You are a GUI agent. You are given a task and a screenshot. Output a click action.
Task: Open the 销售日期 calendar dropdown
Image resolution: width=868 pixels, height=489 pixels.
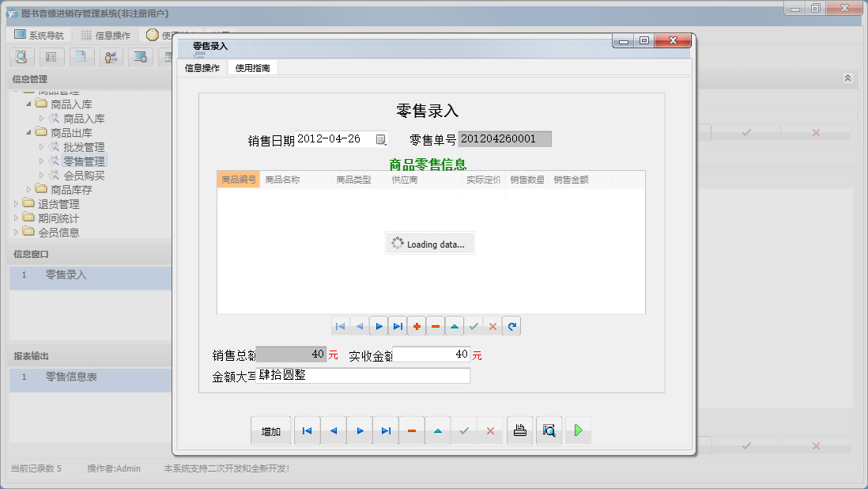coord(382,138)
